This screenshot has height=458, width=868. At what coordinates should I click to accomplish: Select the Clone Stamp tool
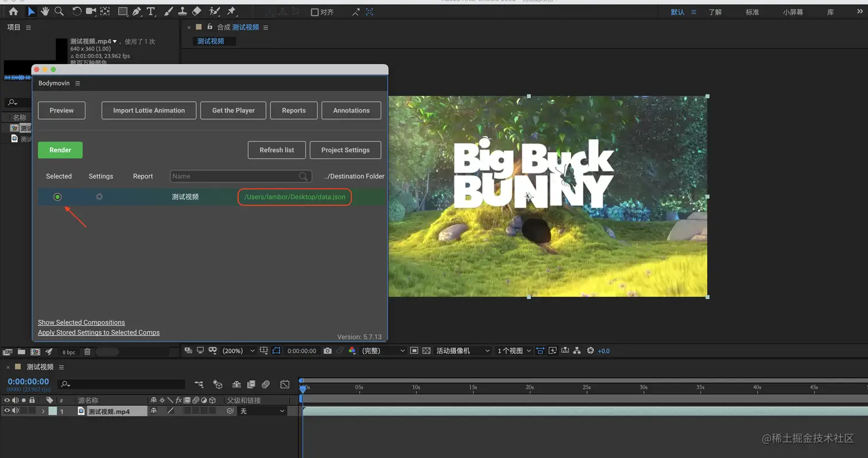pyautogui.click(x=182, y=11)
